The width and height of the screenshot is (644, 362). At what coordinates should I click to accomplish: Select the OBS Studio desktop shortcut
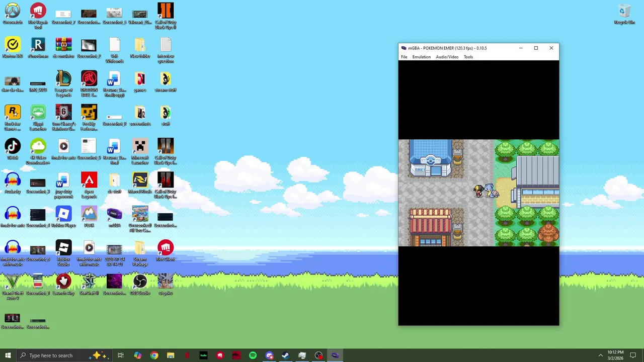click(x=140, y=285)
